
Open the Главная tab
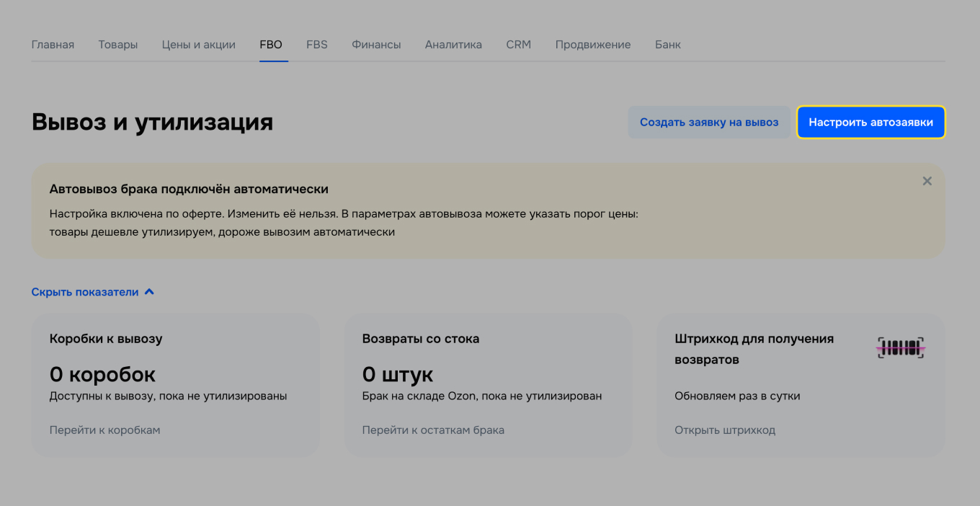click(53, 44)
